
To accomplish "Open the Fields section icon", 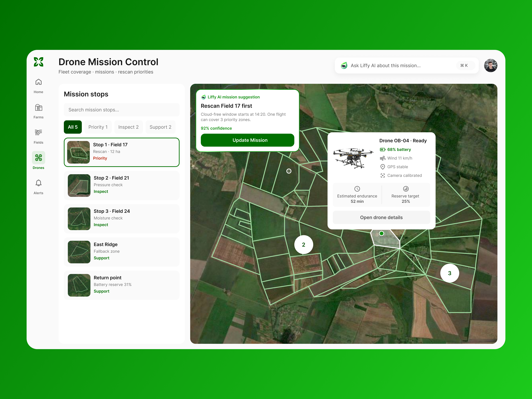I will pyautogui.click(x=38, y=133).
